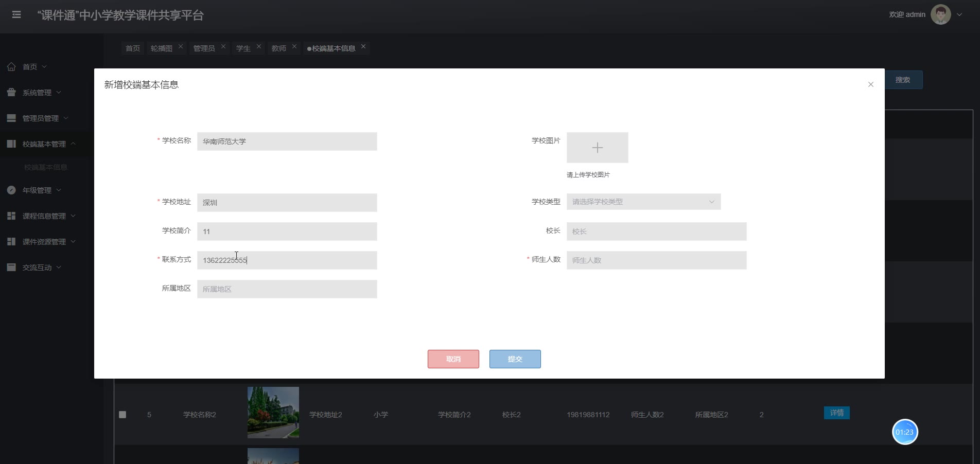Screen dimensions: 980x464
Task: Click the 系统管理 sidebar icon
Action: (11, 92)
